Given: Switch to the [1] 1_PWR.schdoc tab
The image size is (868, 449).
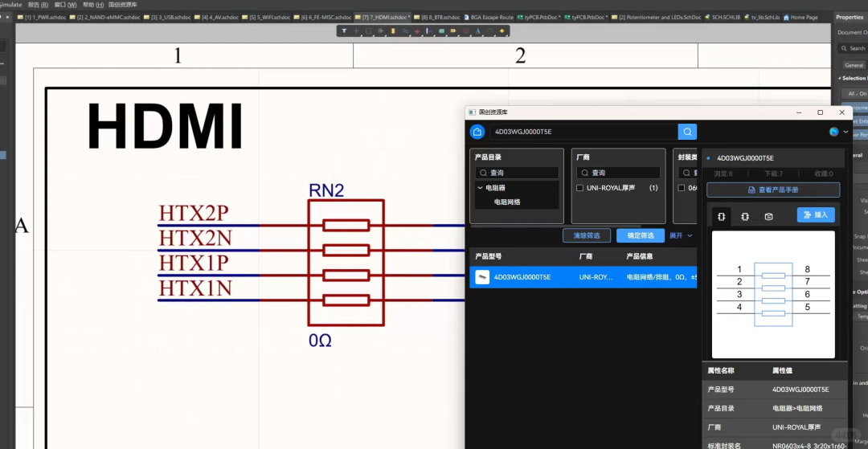Looking at the screenshot, I should pos(42,17).
